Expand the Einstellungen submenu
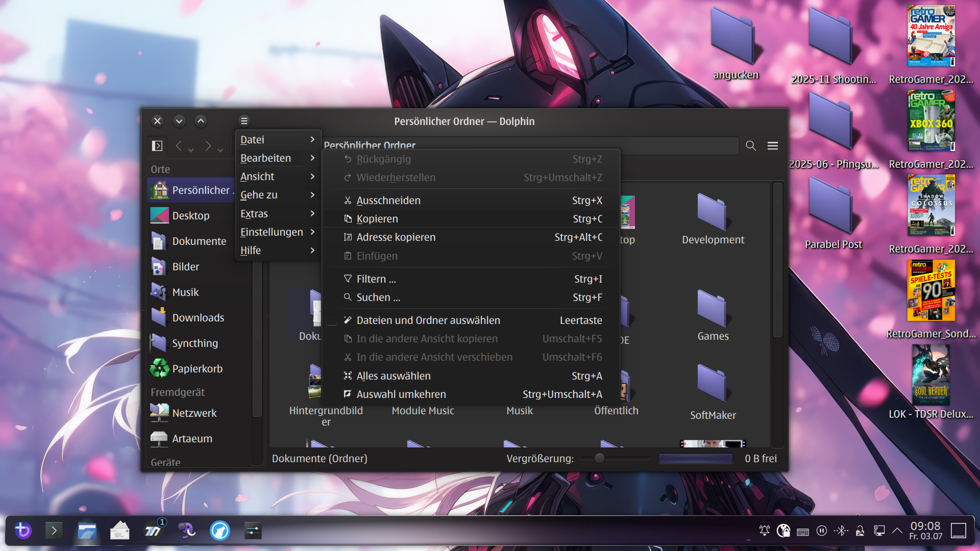This screenshot has height=551, width=980. [278, 232]
